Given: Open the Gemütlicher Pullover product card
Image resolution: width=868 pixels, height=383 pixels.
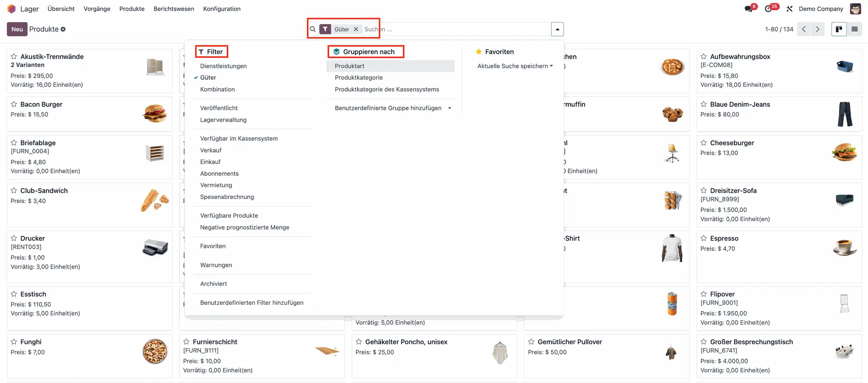Looking at the screenshot, I should (x=607, y=356).
